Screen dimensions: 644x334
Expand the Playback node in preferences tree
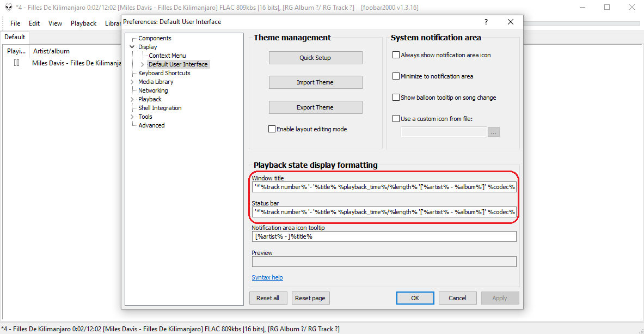pyautogui.click(x=132, y=99)
